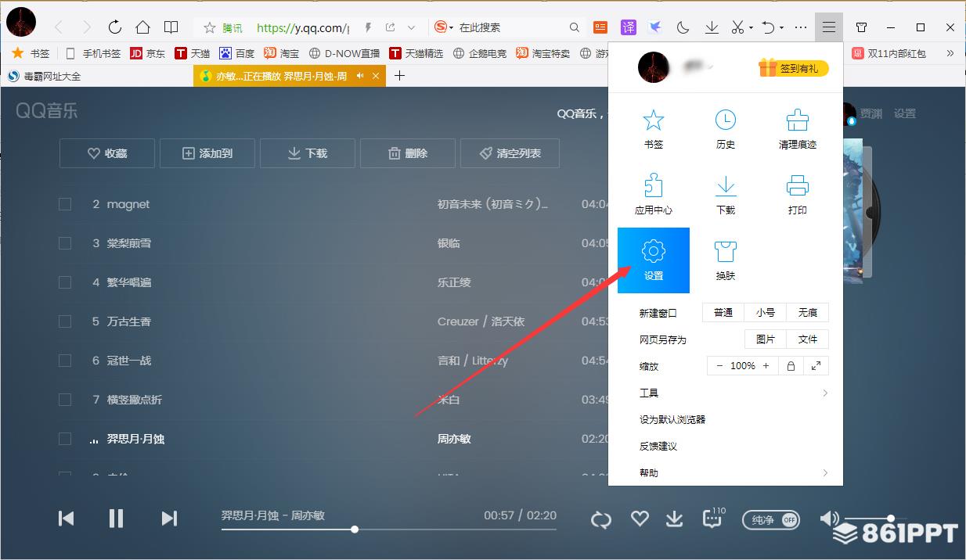
Task: Click the skin shirt icon in title bar
Action: [861, 27]
